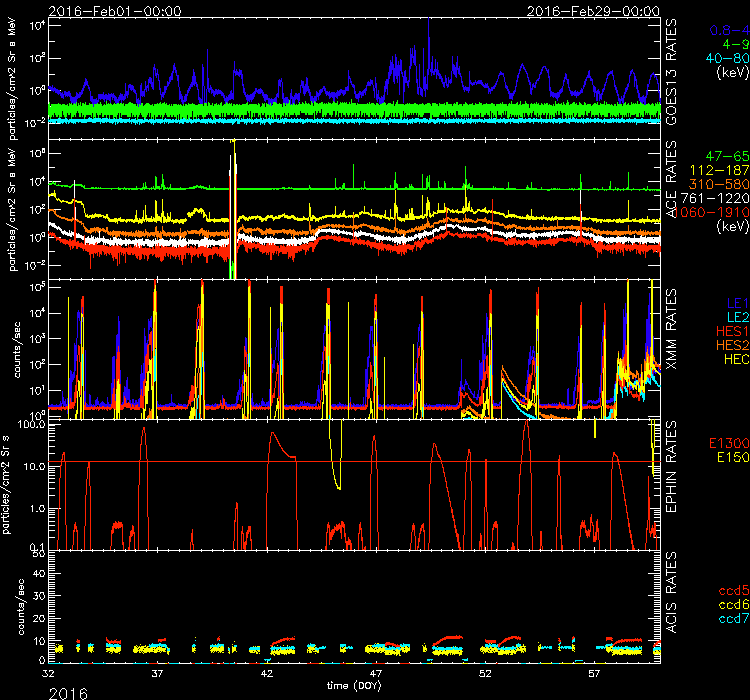This screenshot has height=700, width=750.
Task: Click the 2016 year label at bottom left
Action: (x=67, y=691)
